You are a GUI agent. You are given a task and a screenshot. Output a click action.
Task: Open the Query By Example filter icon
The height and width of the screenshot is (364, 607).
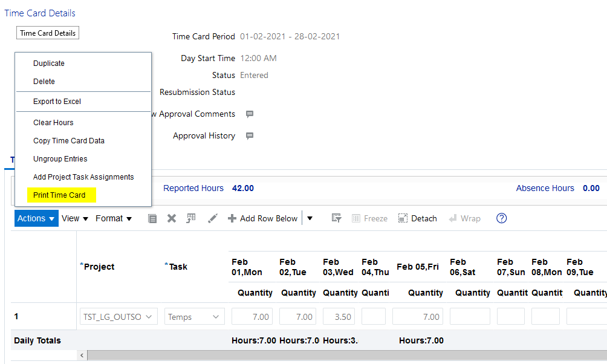[x=337, y=219]
